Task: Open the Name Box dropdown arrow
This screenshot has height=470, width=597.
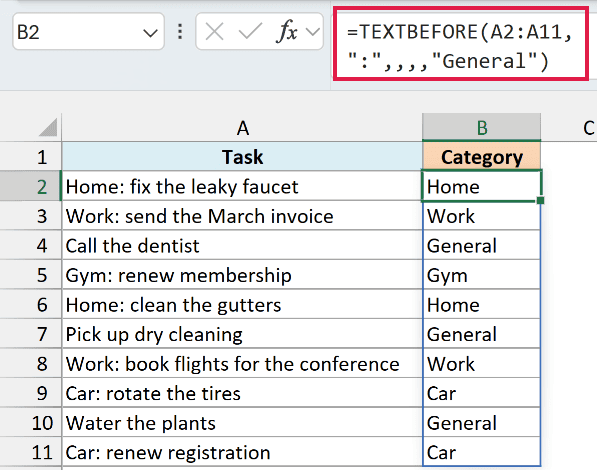Action: (x=150, y=33)
